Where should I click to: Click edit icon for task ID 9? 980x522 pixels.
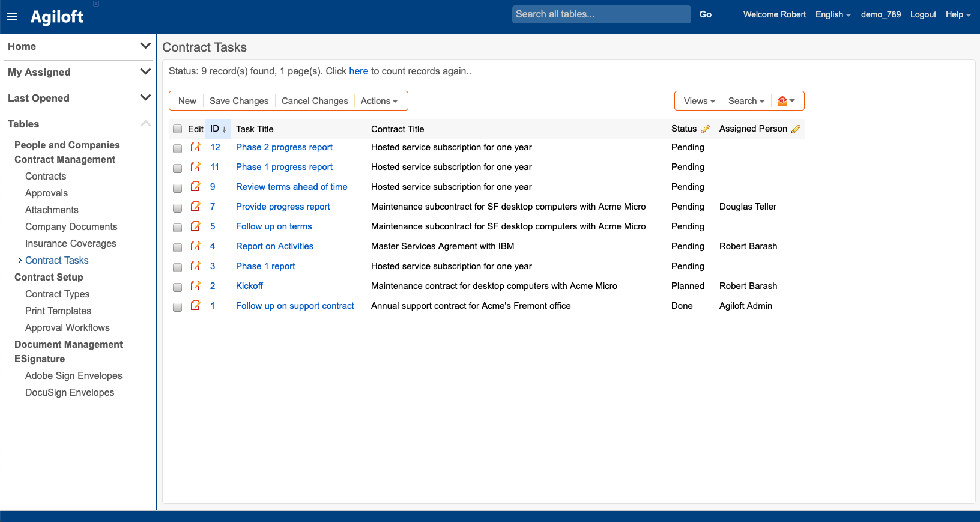[x=195, y=187]
